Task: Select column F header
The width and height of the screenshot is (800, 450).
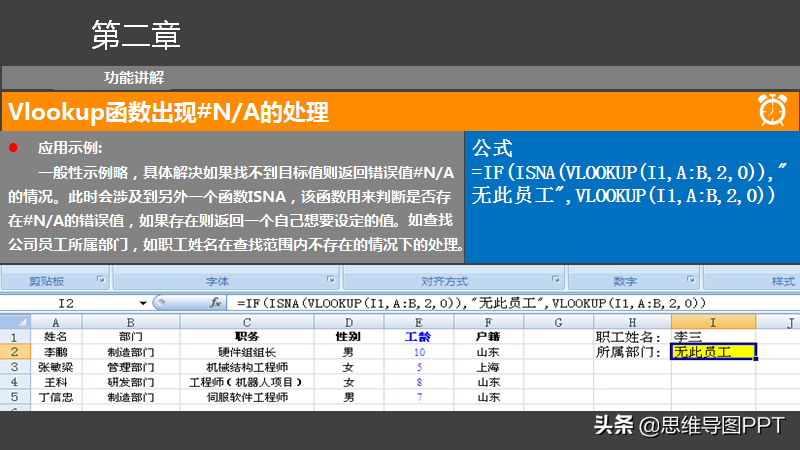Action: coord(489,322)
